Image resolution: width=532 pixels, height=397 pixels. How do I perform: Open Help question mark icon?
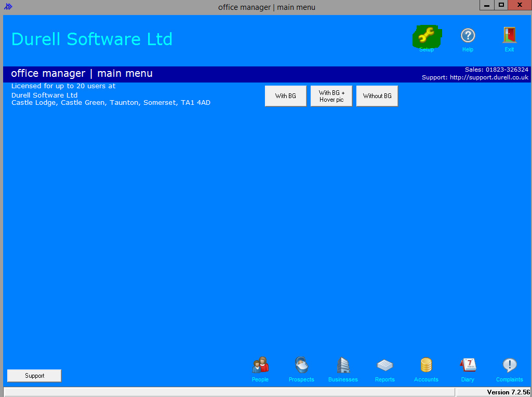click(468, 36)
